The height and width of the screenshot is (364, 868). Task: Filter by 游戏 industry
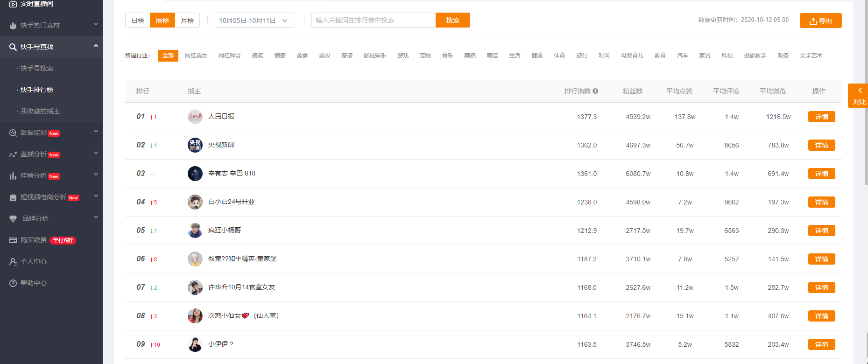403,56
